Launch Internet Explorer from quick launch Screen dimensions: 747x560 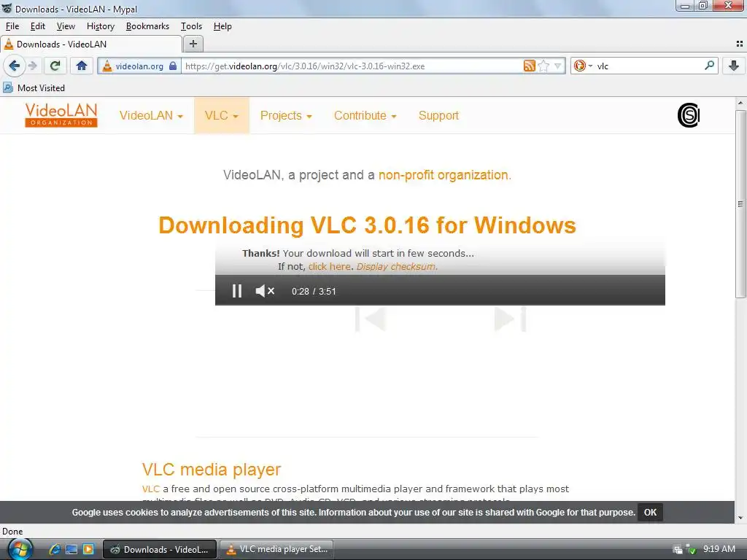(x=54, y=549)
